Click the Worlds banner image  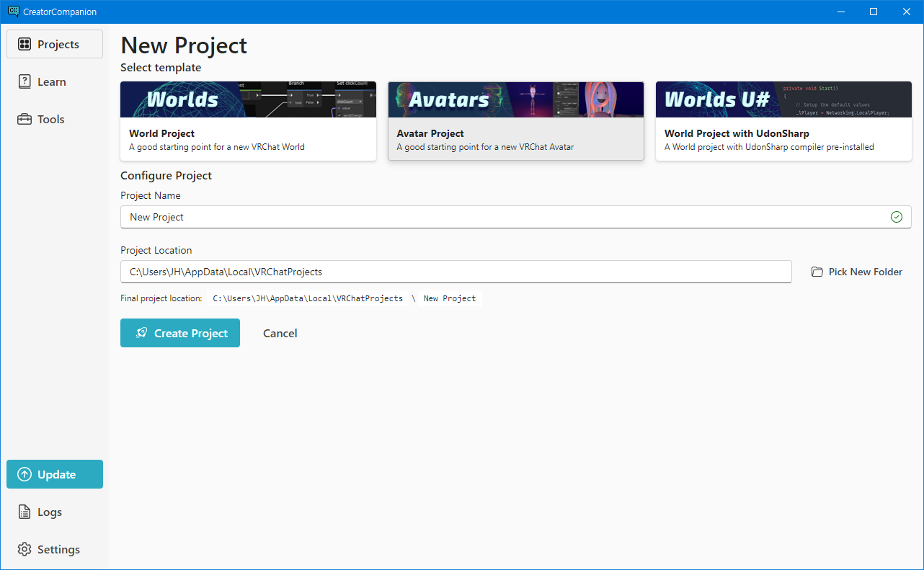[x=248, y=99]
